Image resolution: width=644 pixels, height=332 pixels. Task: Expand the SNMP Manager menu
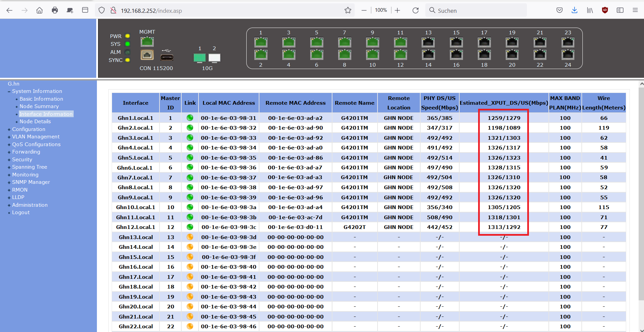point(9,182)
